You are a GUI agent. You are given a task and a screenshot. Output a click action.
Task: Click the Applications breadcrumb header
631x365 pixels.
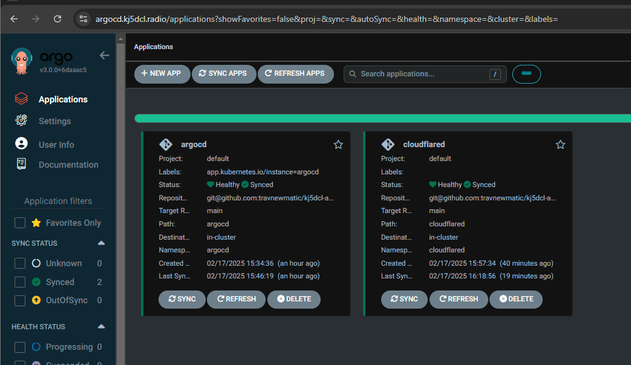point(153,47)
